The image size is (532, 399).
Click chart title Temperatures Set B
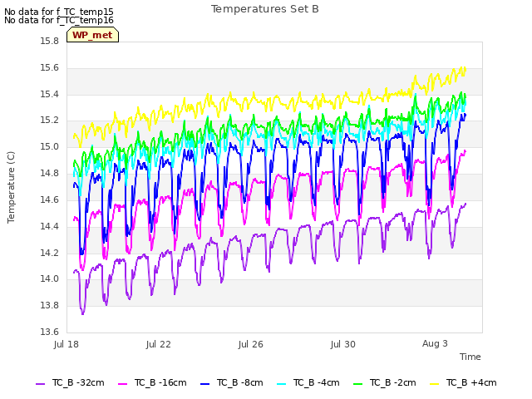(265, 9)
